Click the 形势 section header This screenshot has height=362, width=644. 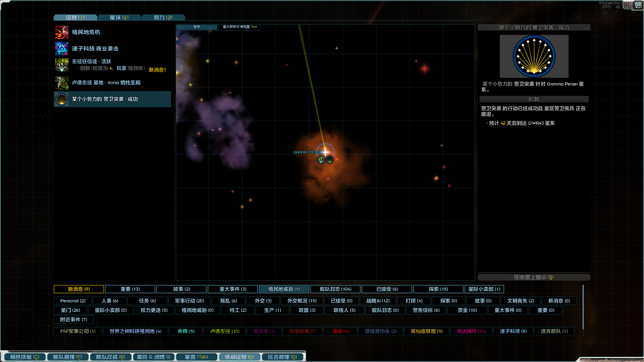coord(534,99)
